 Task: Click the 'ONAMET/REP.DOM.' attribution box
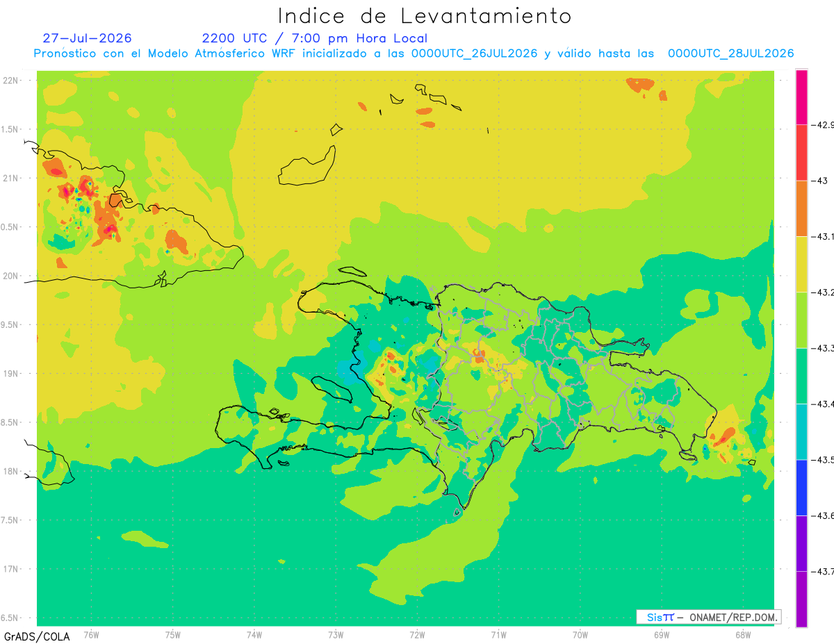coord(708,617)
